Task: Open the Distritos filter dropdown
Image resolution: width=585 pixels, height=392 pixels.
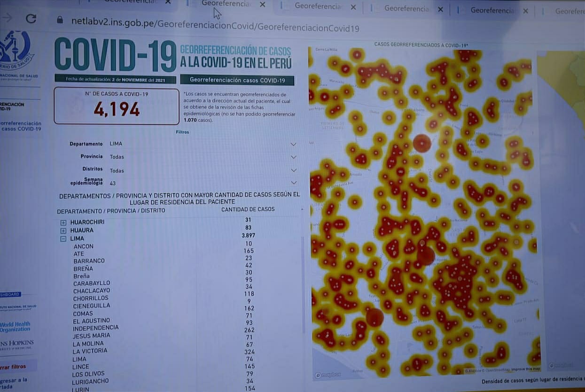Action: 293,170
